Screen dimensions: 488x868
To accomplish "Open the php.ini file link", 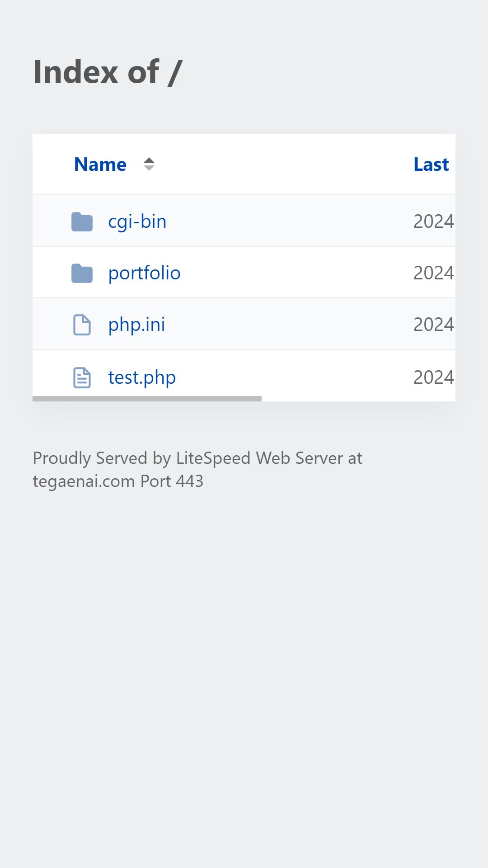I will [137, 325].
